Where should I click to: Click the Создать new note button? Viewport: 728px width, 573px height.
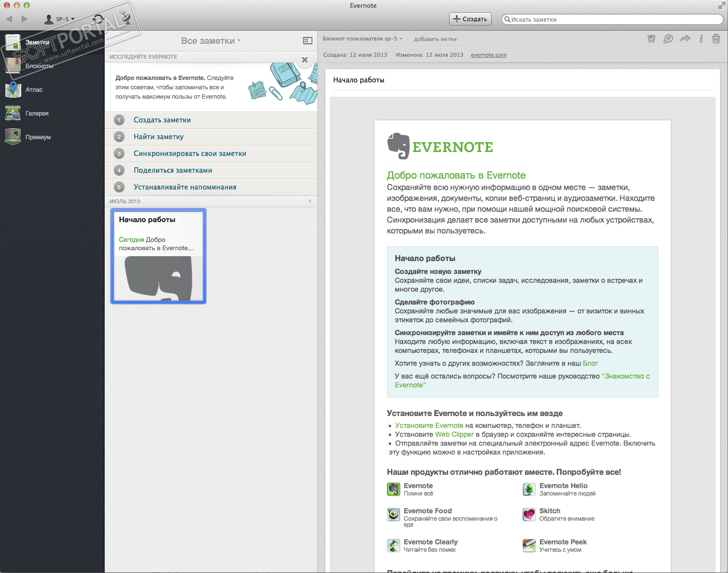click(x=470, y=19)
